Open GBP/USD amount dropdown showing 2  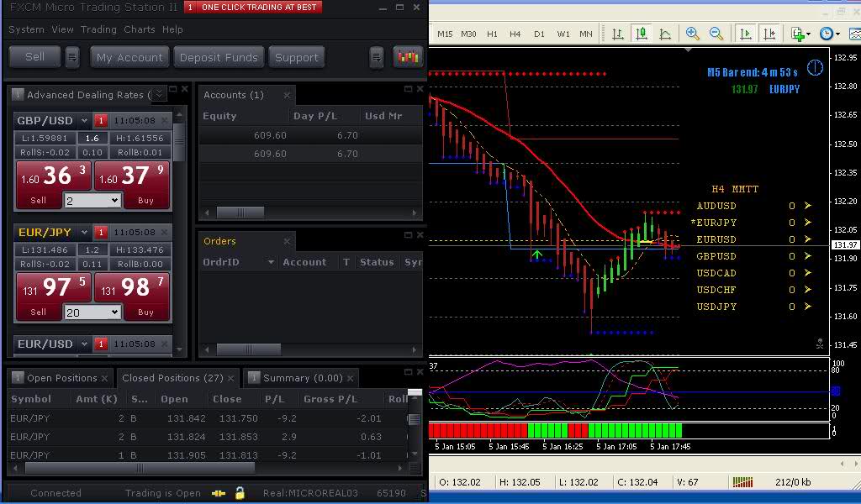pyautogui.click(x=92, y=201)
